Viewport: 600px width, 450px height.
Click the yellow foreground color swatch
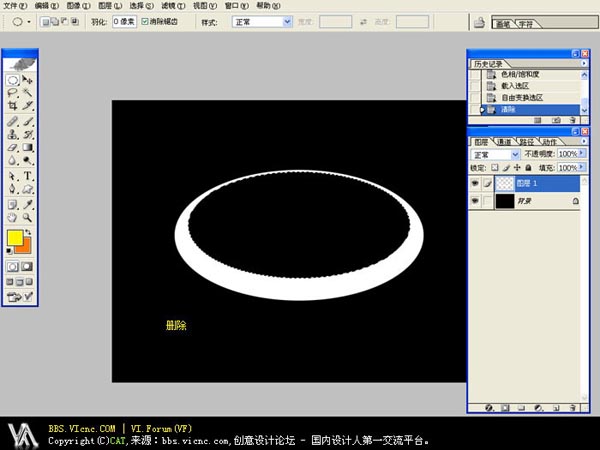(15, 238)
